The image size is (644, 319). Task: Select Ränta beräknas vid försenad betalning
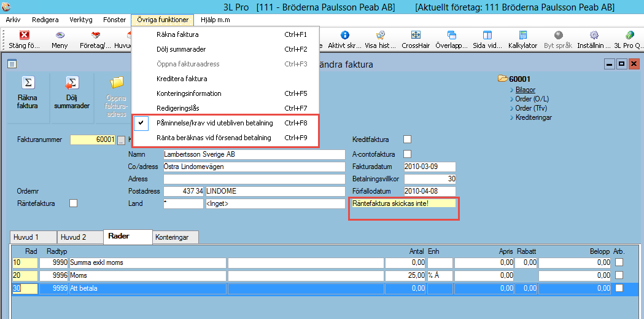pyautogui.click(x=225, y=138)
